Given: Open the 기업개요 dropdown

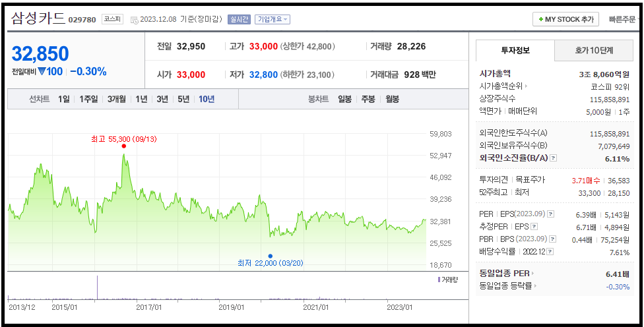Looking at the screenshot, I should click(273, 19).
